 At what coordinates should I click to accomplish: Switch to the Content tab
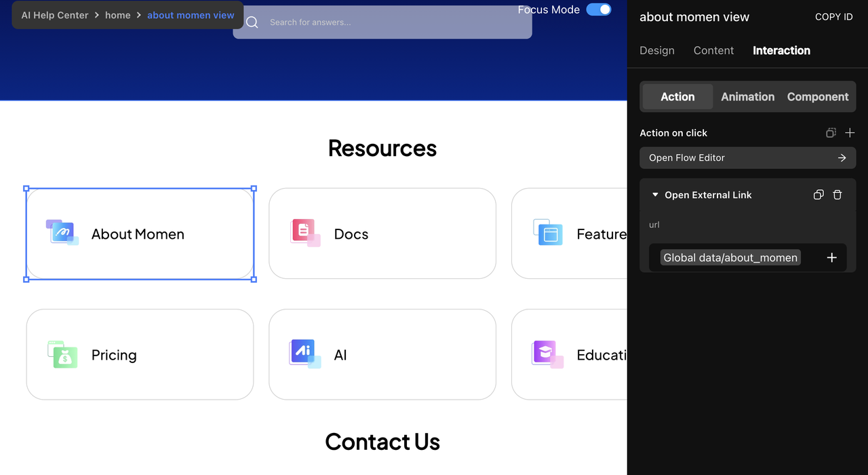pos(713,50)
